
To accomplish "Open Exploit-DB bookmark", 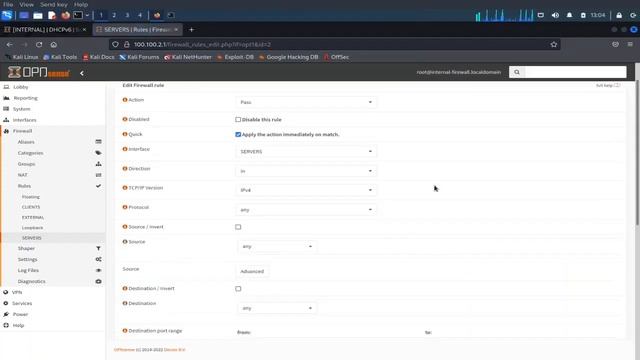I will coord(236,57).
